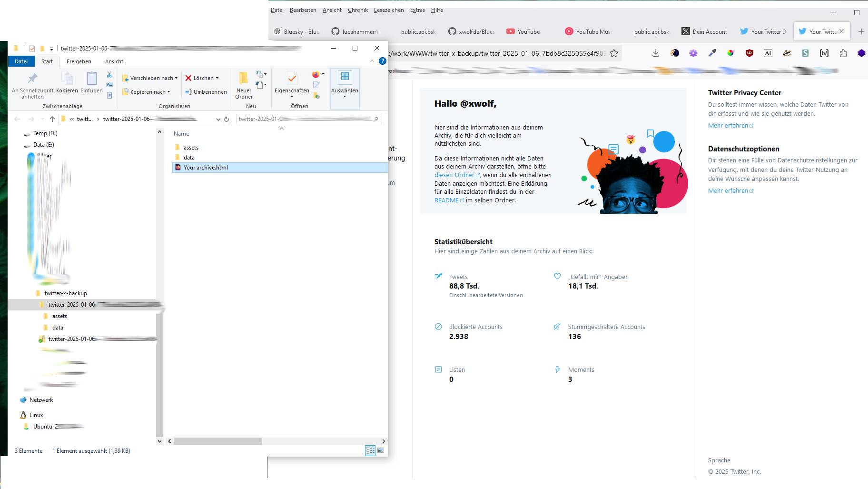Open the Ansicht ribbon tab
The height and width of the screenshot is (489, 868).
pos(114,61)
